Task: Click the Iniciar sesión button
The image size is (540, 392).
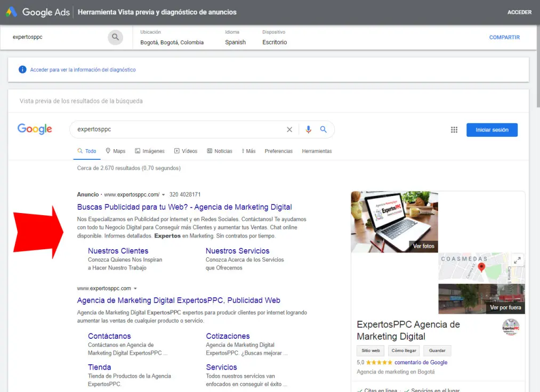Action: [492, 130]
